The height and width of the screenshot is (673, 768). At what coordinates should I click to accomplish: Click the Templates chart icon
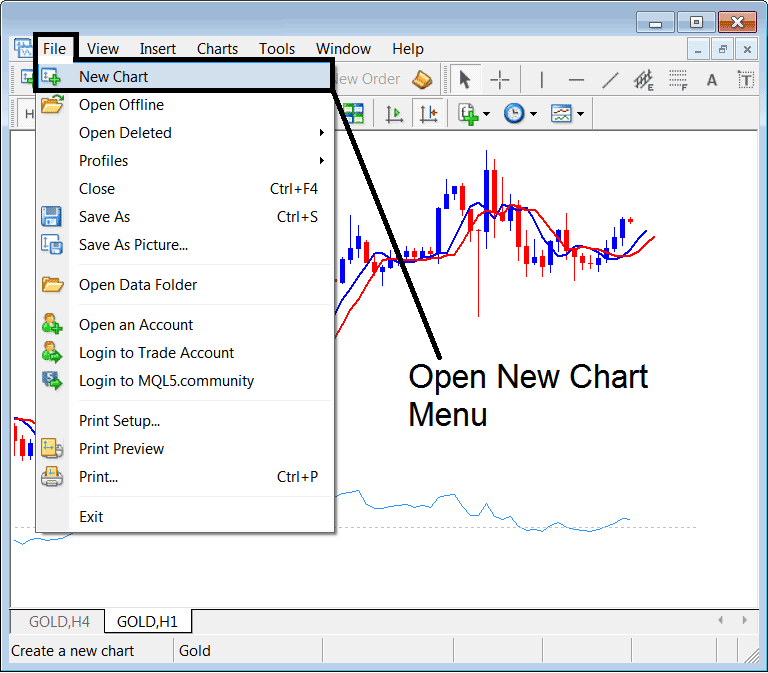click(x=561, y=114)
